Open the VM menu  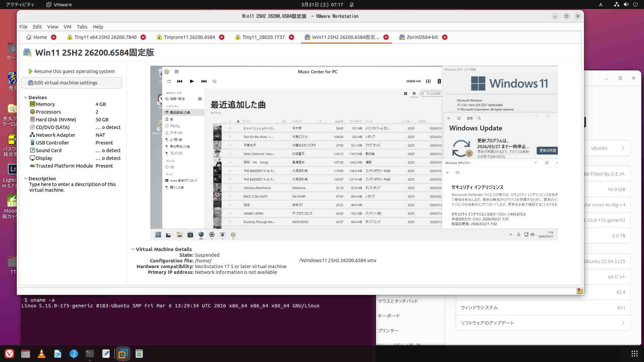point(67,27)
